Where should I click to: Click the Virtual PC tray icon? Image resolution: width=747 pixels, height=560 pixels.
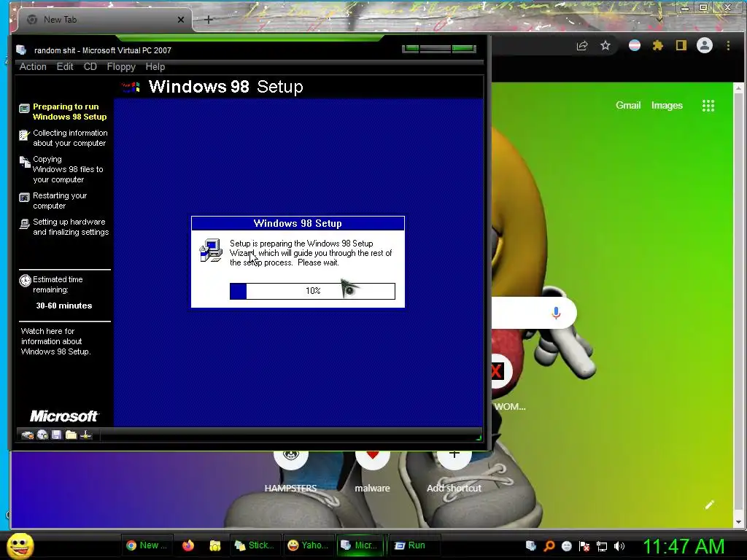531,546
